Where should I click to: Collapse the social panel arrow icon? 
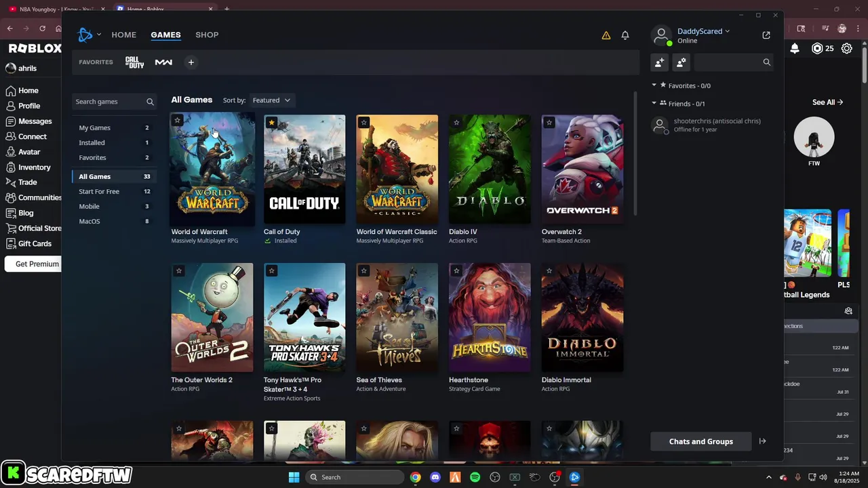pos(762,441)
